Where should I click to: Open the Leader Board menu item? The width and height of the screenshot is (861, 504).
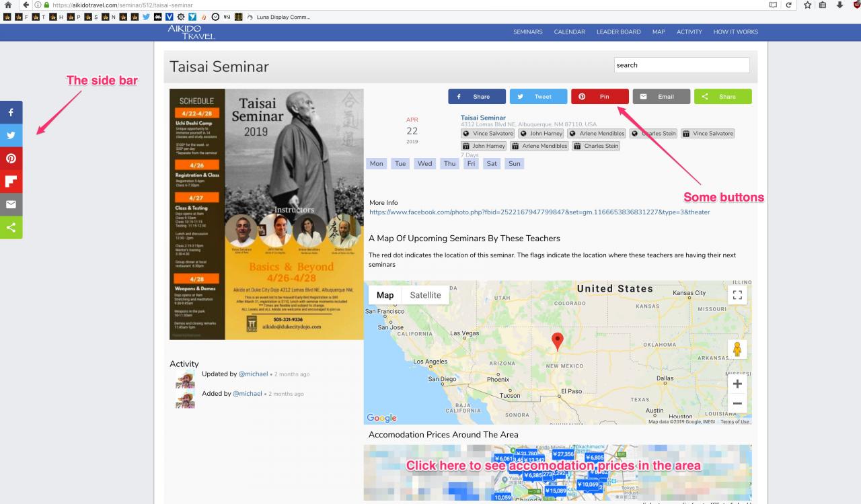618,32
